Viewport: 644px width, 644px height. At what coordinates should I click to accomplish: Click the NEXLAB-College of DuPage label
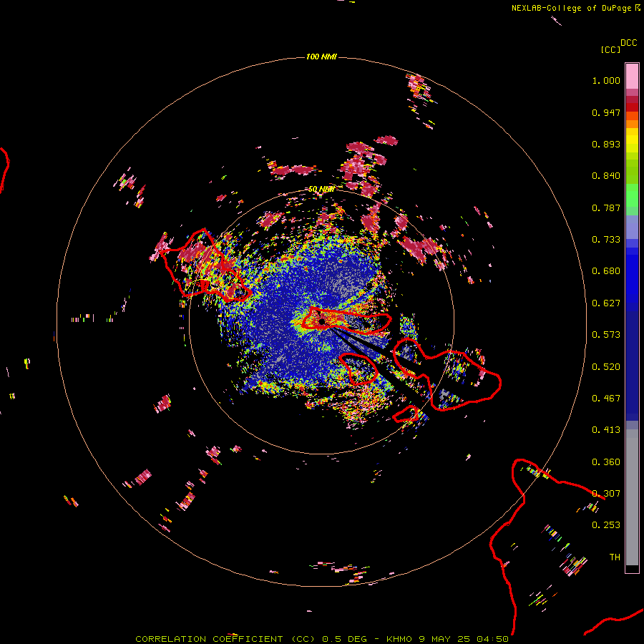coord(571,8)
